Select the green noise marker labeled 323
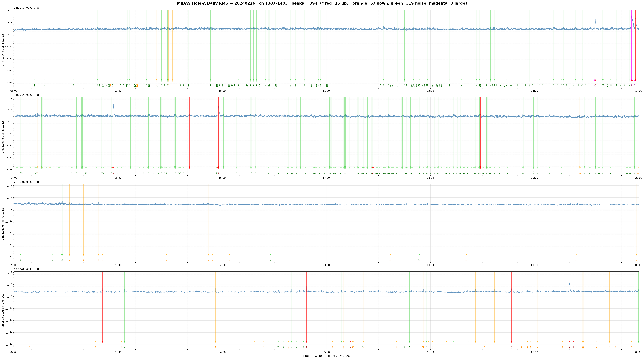The width and height of the screenshot is (644, 359). click(x=20, y=254)
